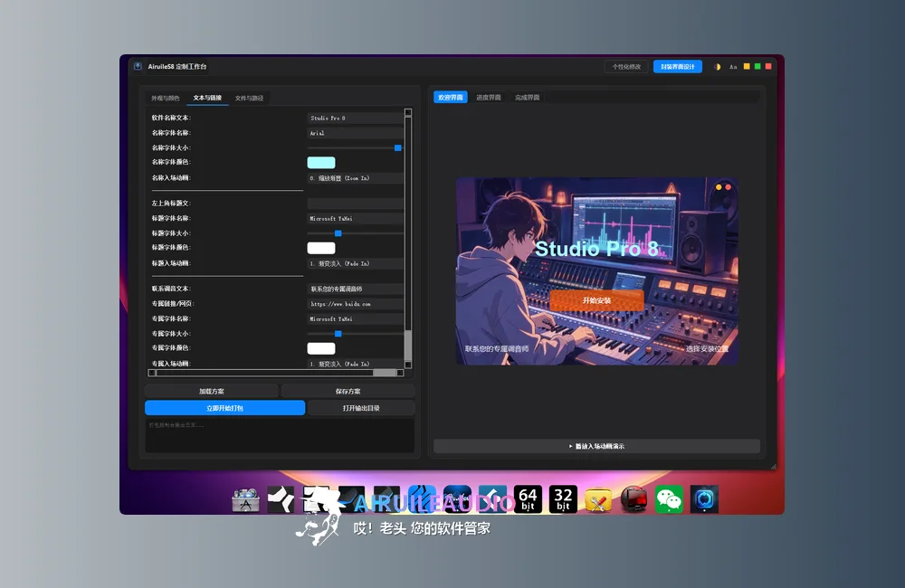
Task: Select the 文本与链接 tab
Action: pyautogui.click(x=207, y=98)
